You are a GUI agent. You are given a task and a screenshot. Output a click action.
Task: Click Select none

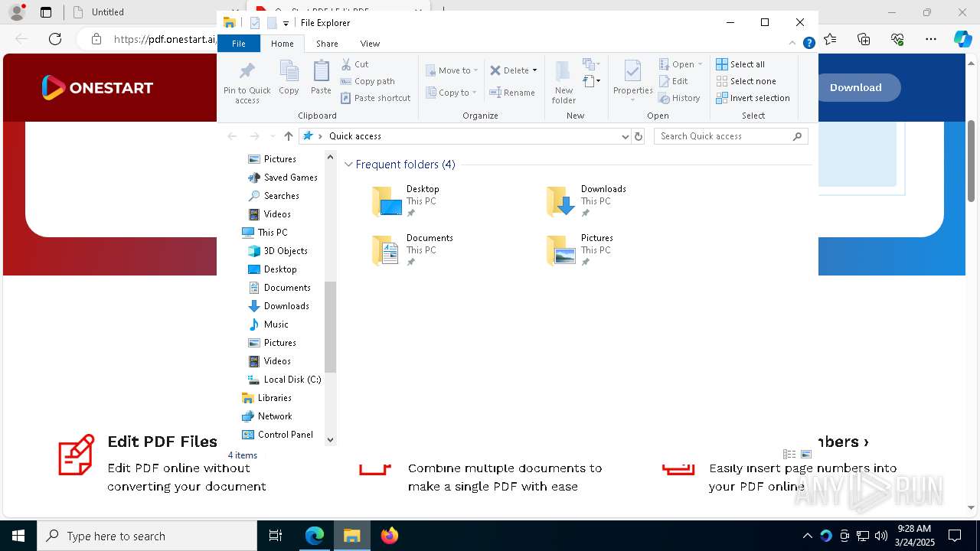(x=746, y=81)
